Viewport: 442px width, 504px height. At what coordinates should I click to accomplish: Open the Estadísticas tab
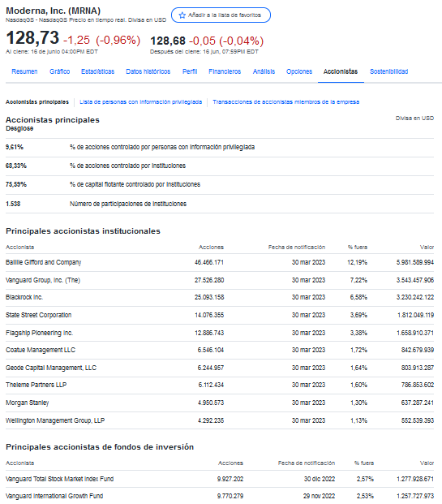(97, 71)
